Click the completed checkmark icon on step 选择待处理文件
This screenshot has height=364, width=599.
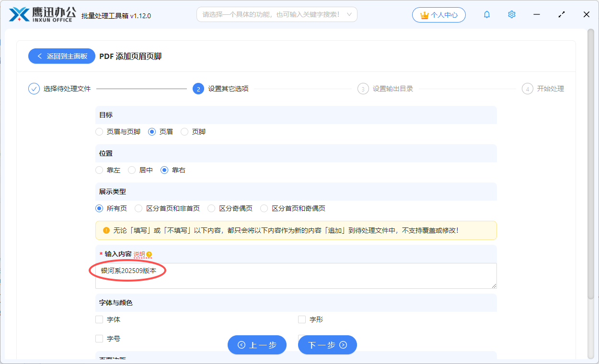pos(33,88)
